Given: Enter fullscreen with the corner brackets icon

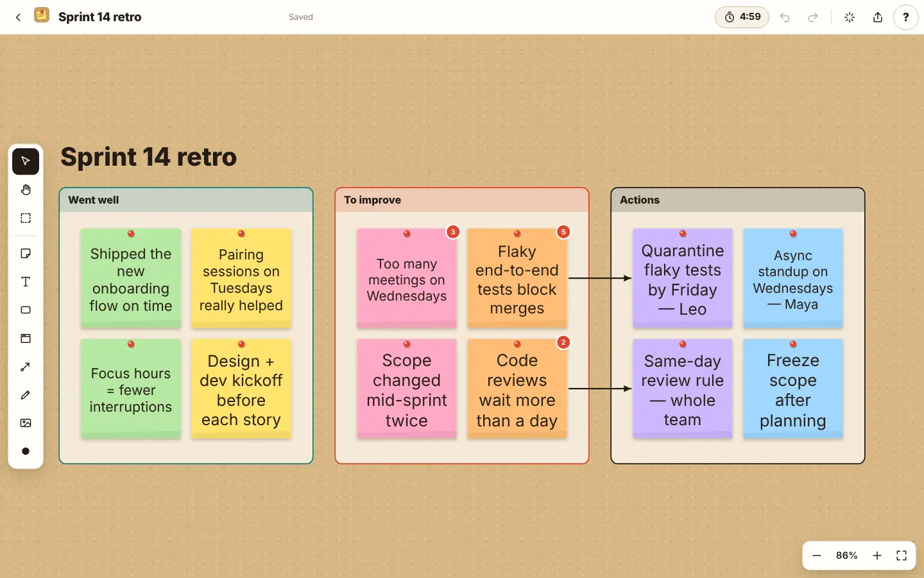Looking at the screenshot, I should click(902, 556).
